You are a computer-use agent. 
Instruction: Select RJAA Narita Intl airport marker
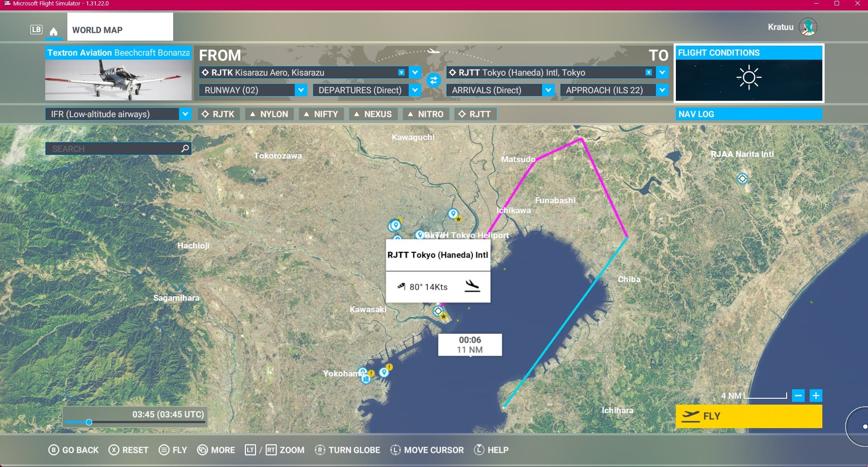[742, 178]
